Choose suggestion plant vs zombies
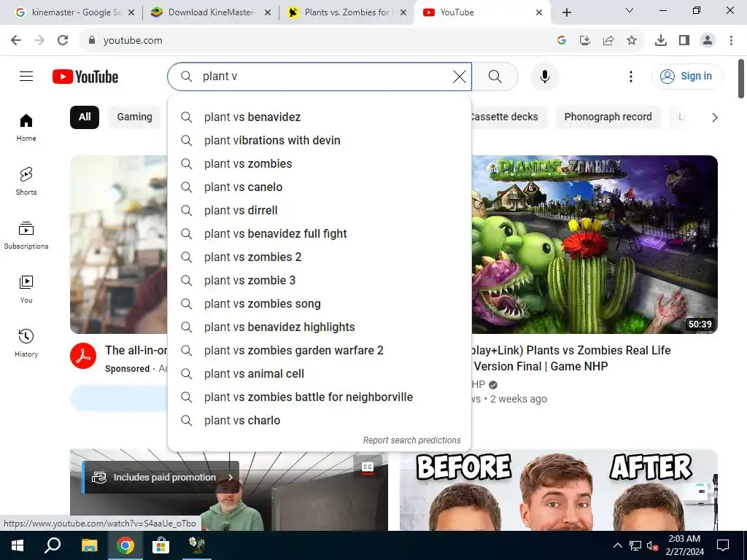The height and width of the screenshot is (560, 747). 320,164
